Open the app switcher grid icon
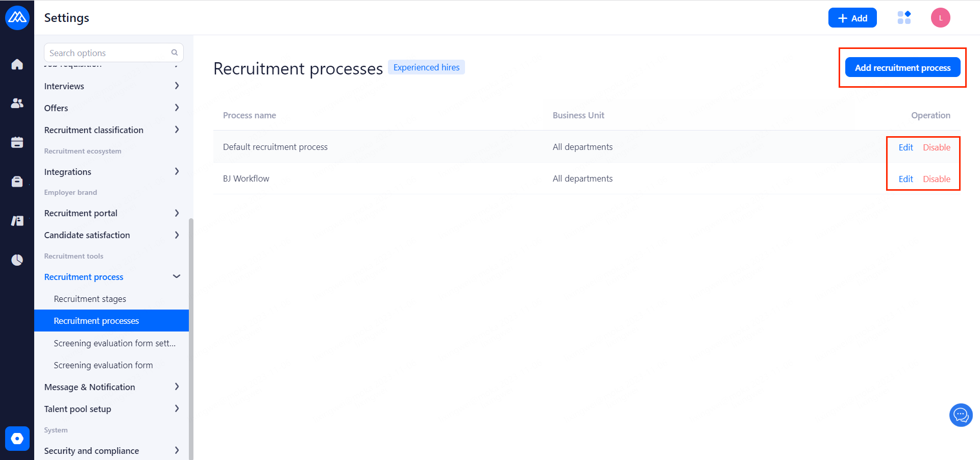 click(904, 18)
